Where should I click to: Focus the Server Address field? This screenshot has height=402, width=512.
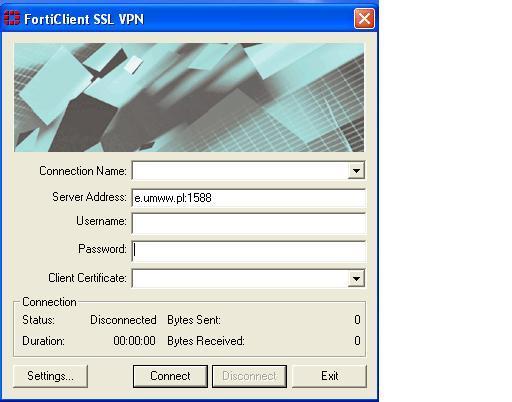(249, 198)
